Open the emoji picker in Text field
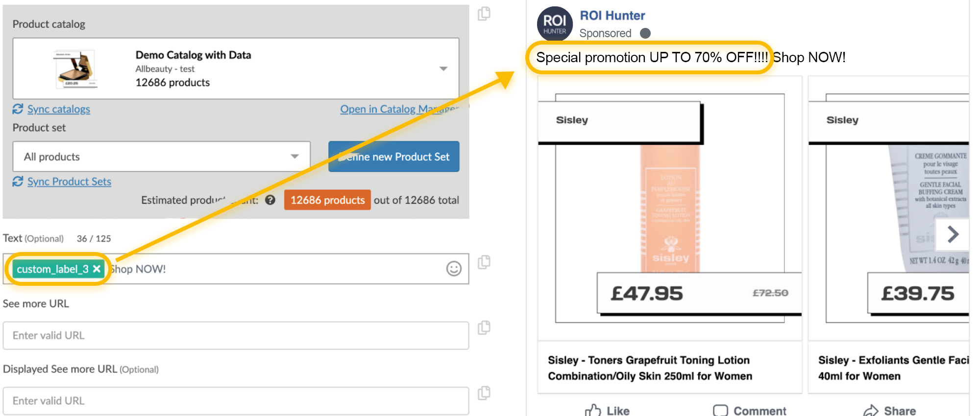The width and height of the screenshot is (980, 416). click(x=454, y=268)
